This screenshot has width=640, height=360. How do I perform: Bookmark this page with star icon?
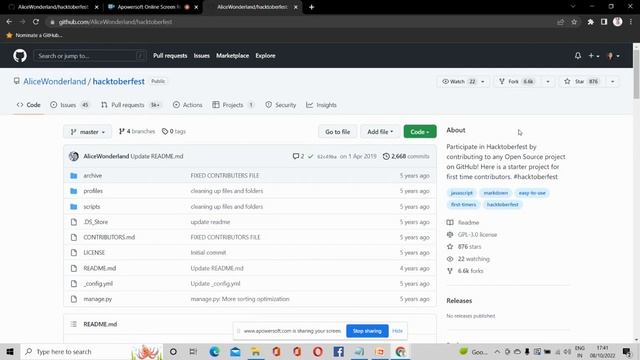(x=574, y=22)
